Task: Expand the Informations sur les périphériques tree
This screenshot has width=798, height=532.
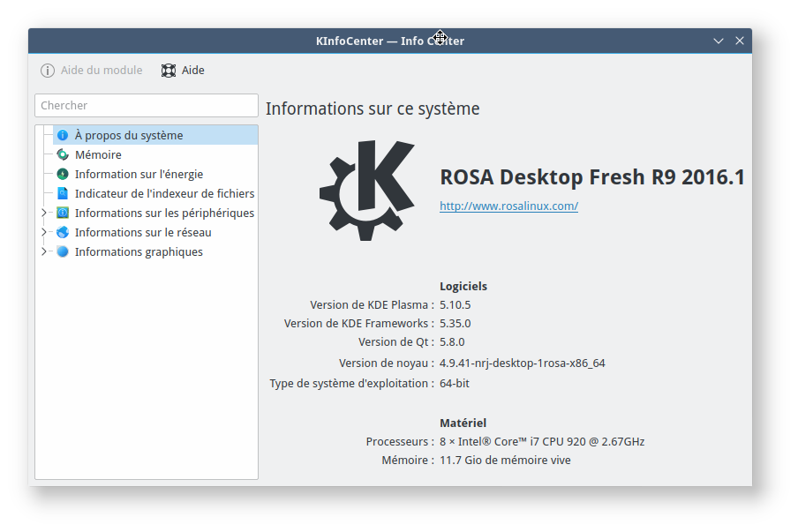Action: 44,213
